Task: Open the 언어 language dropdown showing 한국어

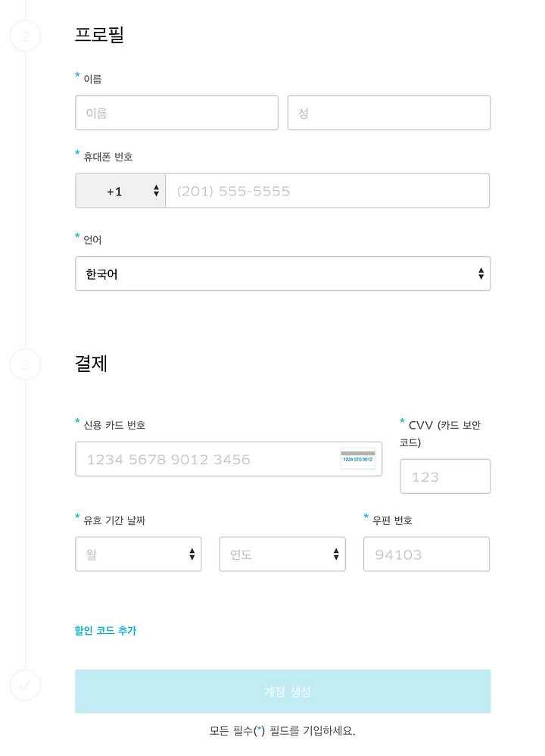Action: click(x=283, y=273)
